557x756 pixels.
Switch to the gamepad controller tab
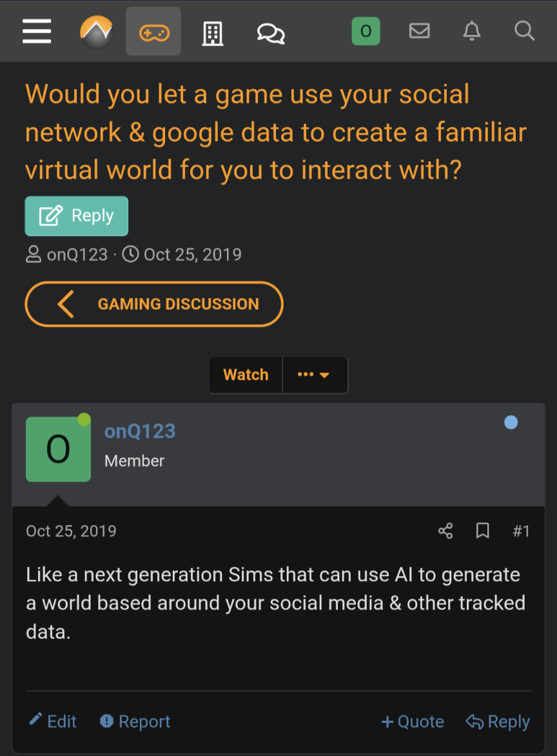[x=153, y=31]
